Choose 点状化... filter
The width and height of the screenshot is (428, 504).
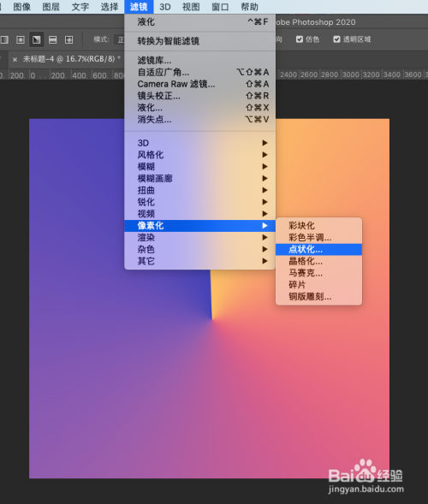pos(318,249)
